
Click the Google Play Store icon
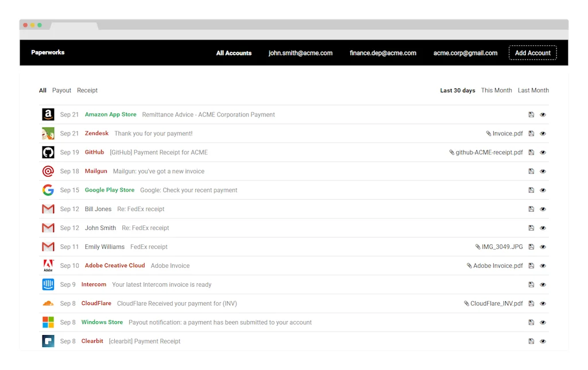(x=48, y=190)
